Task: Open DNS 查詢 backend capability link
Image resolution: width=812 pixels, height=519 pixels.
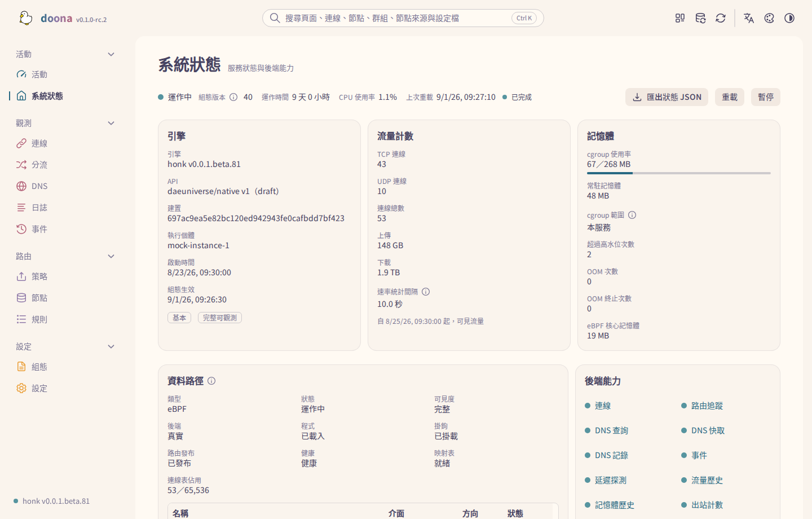Action: [611, 430]
